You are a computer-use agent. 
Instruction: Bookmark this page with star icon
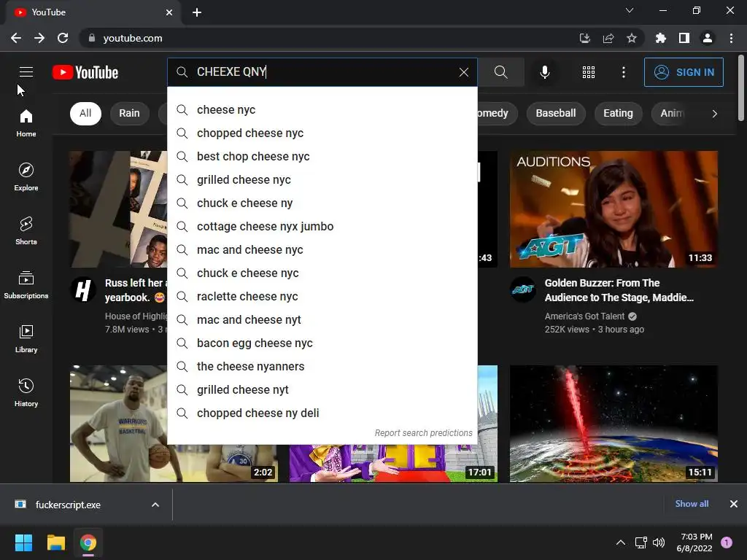[x=632, y=38]
